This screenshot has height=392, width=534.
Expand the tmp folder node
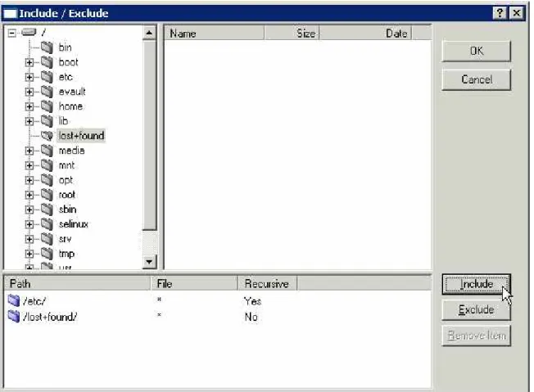coord(29,254)
